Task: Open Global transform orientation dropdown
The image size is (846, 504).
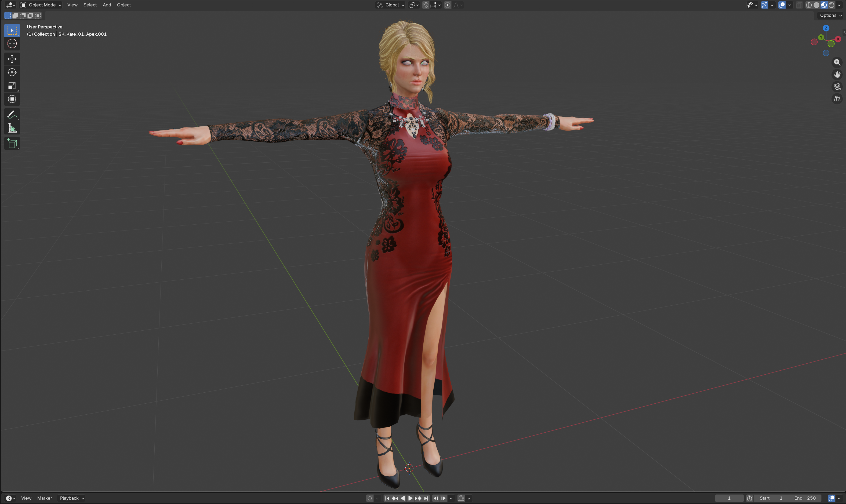Action: tap(391, 5)
